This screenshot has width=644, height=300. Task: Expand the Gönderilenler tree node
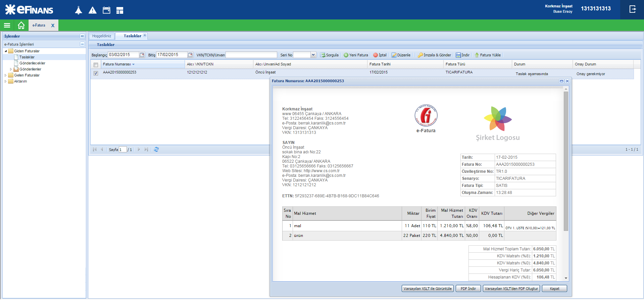11,69
